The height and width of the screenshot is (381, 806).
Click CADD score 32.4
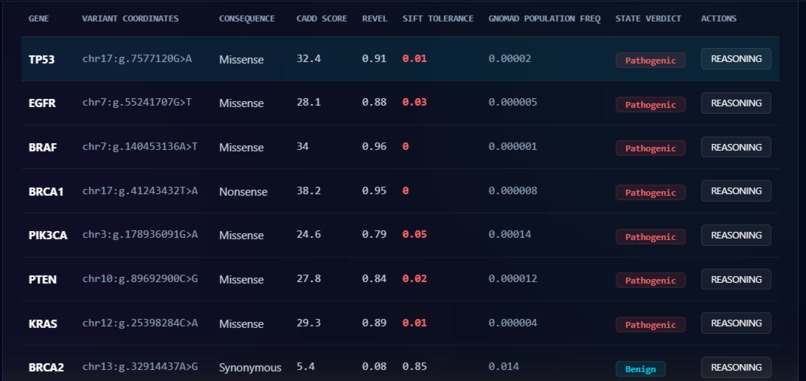(x=308, y=59)
